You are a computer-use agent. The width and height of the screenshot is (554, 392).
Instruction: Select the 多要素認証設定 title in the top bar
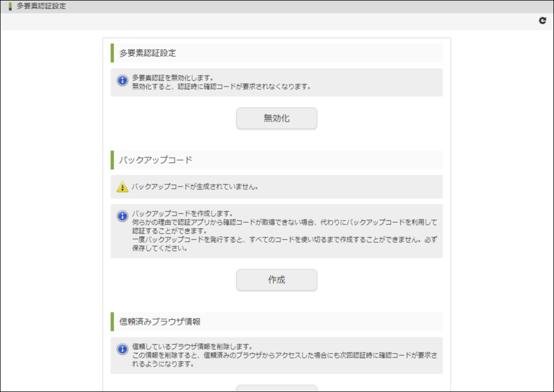[x=41, y=6]
